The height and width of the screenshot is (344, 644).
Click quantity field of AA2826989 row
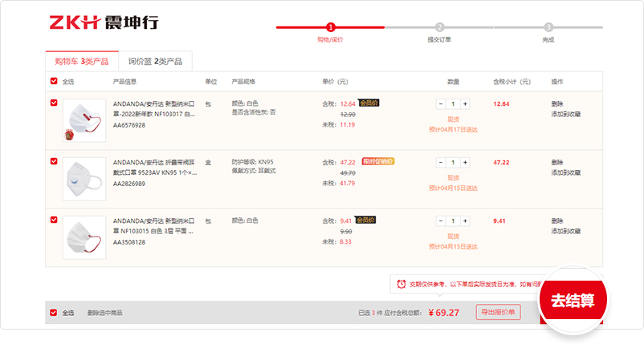point(453,163)
